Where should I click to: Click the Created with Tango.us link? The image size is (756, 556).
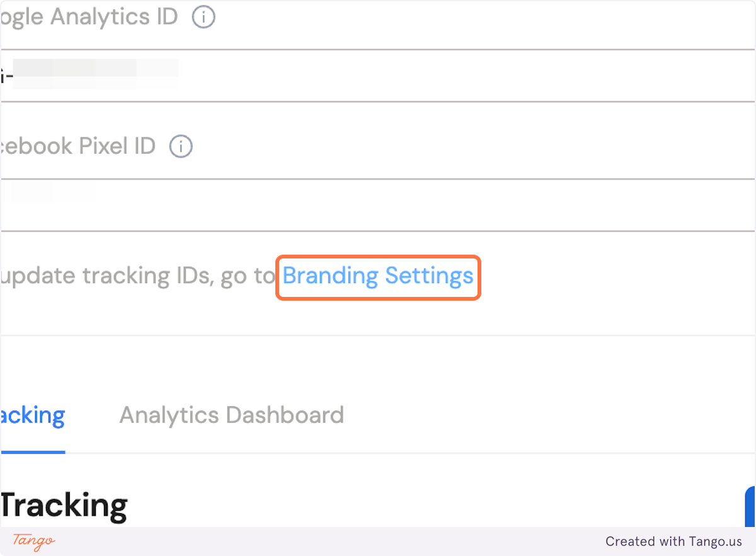click(x=673, y=542)
